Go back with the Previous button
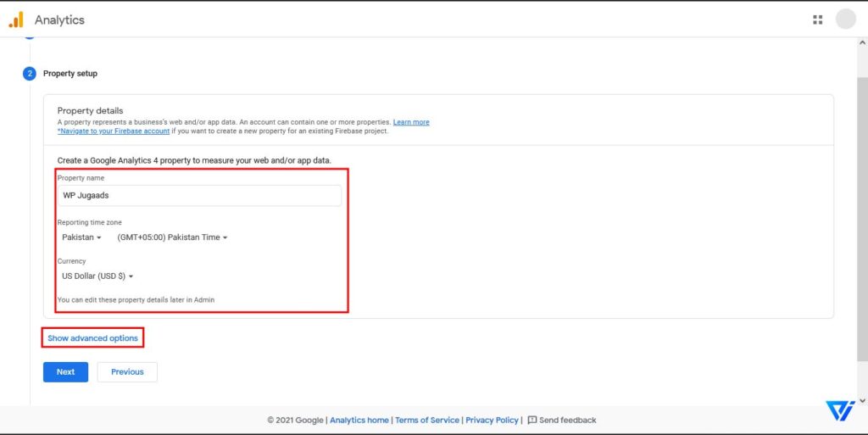The height and width of the screenshot is (435, 868). pyautogui.click(x=127, y=372)
